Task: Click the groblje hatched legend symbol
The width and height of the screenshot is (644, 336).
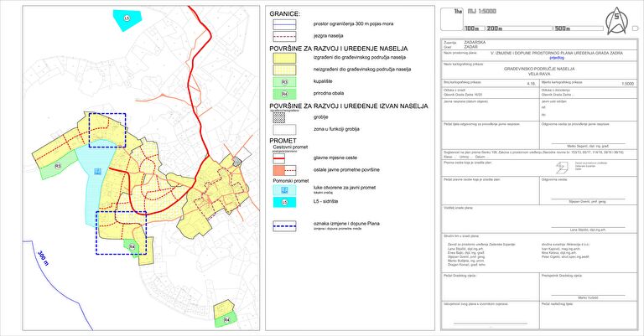Action: point(279,117)
